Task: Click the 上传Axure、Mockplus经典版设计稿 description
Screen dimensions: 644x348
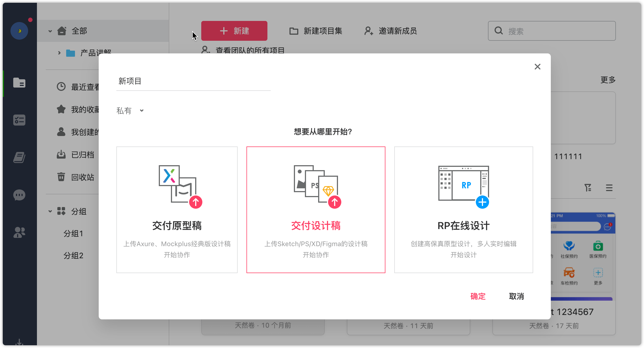Action: [x=177, y=244]
